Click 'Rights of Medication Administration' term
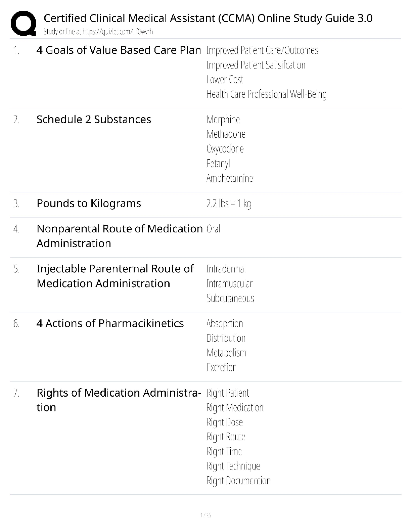Viewport: 411px width, 532px height. click(119, 400)
